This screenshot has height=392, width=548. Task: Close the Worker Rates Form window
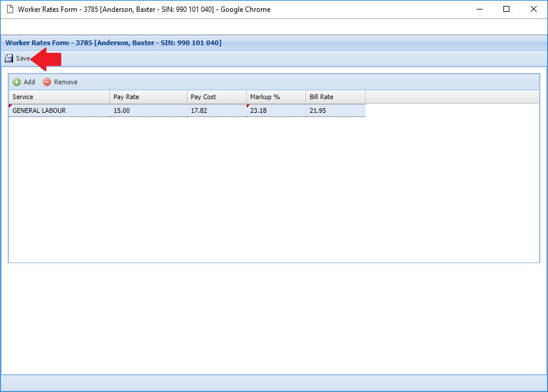click(x=533, y=9)
